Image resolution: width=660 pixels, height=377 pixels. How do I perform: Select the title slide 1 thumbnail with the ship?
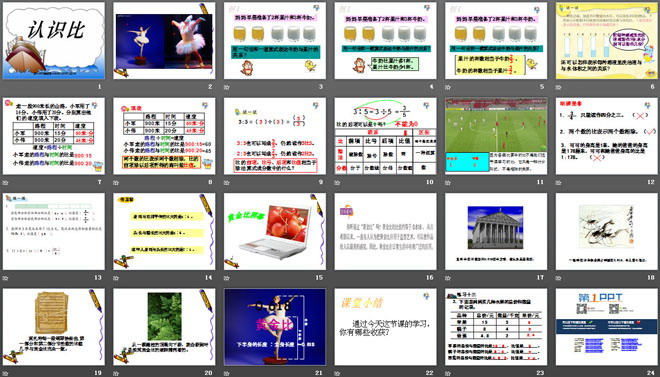coord(54,41)
